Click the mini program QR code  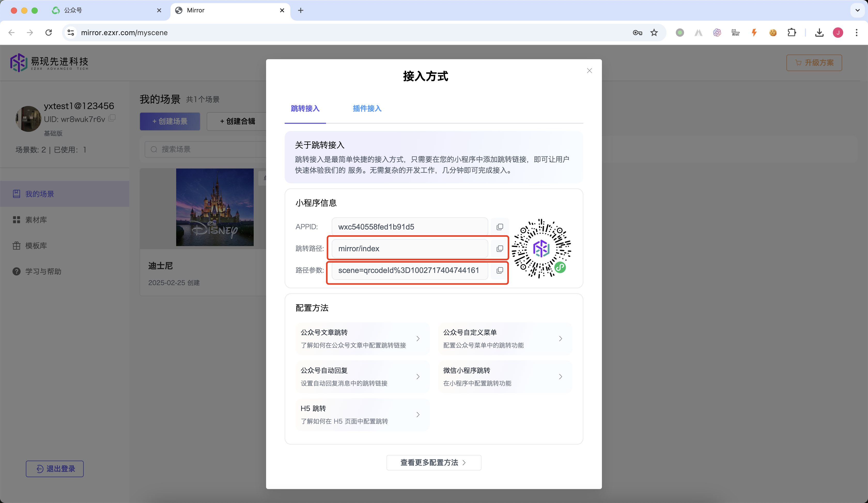tap(541, 248)
